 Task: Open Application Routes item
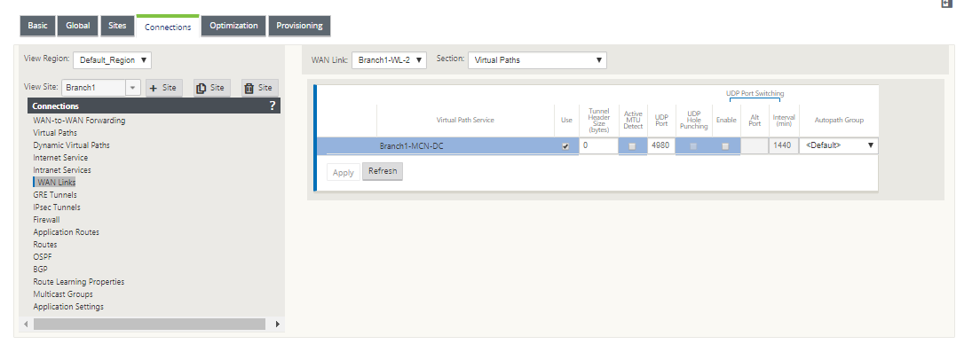click(x=67, y=232)
